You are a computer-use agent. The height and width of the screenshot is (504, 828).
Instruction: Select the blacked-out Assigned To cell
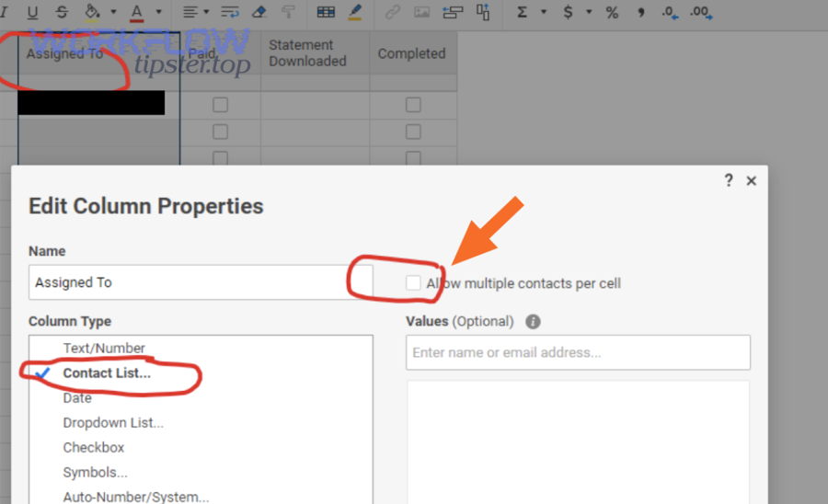[x=91, y=102]
